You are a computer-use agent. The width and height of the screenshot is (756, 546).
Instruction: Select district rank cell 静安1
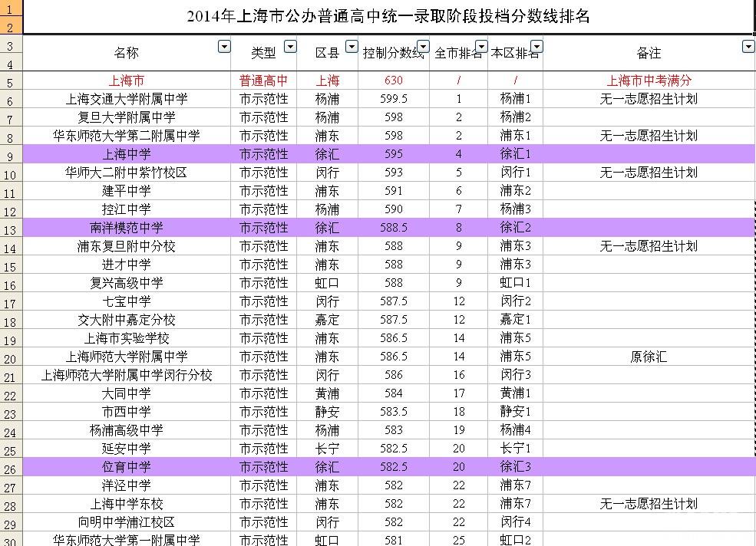click(516, 412)
